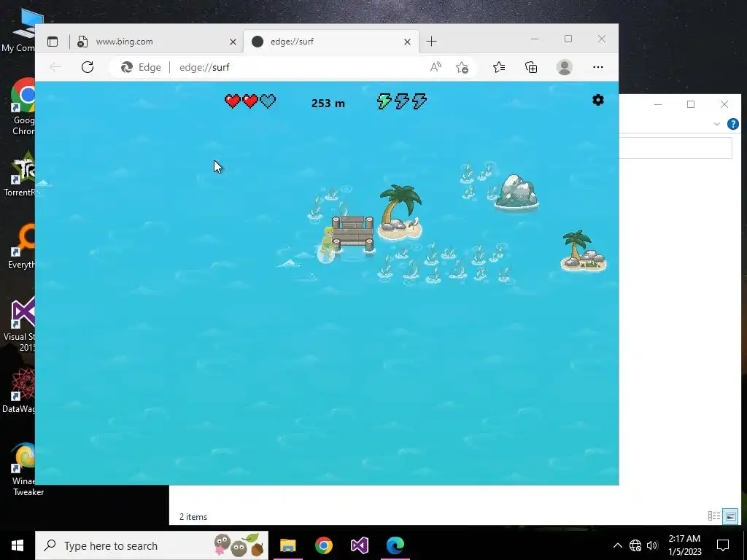Click the search box in File Explorer
747x560 pixels.
click(676, 148)
